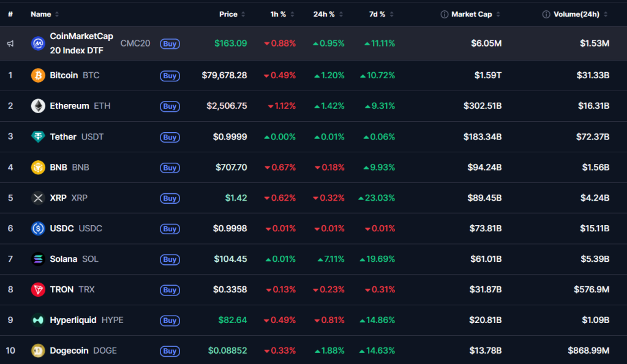Click rank number 10 cell
This screenshot has width=627, height=364.
(x=10, y=351)
